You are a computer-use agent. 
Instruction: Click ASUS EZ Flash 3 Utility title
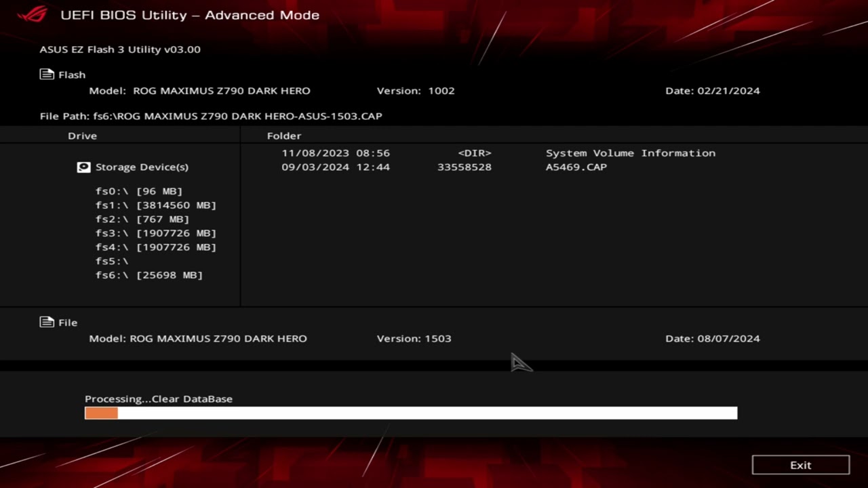point(120,49)
